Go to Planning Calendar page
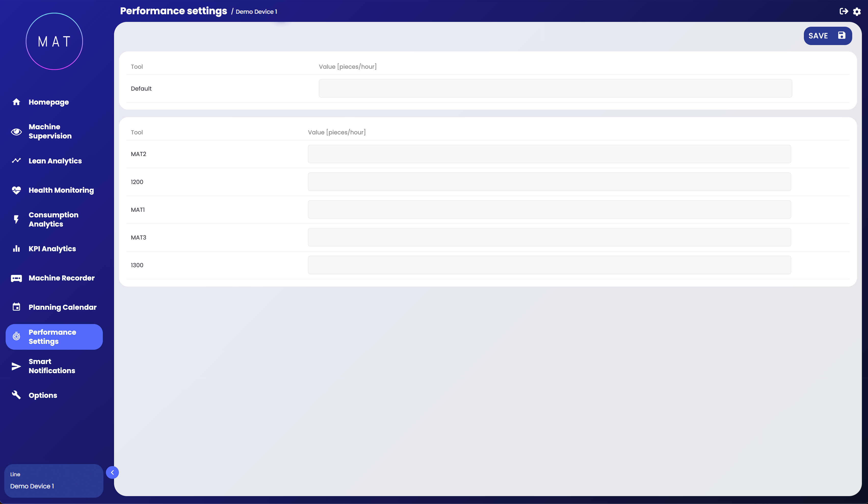868x504 pixels. coord(62,307)
